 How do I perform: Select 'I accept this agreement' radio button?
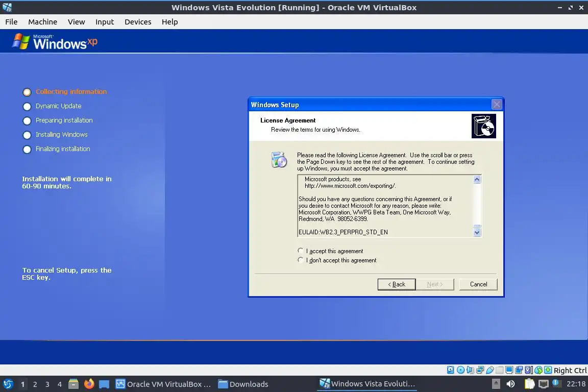300,251
